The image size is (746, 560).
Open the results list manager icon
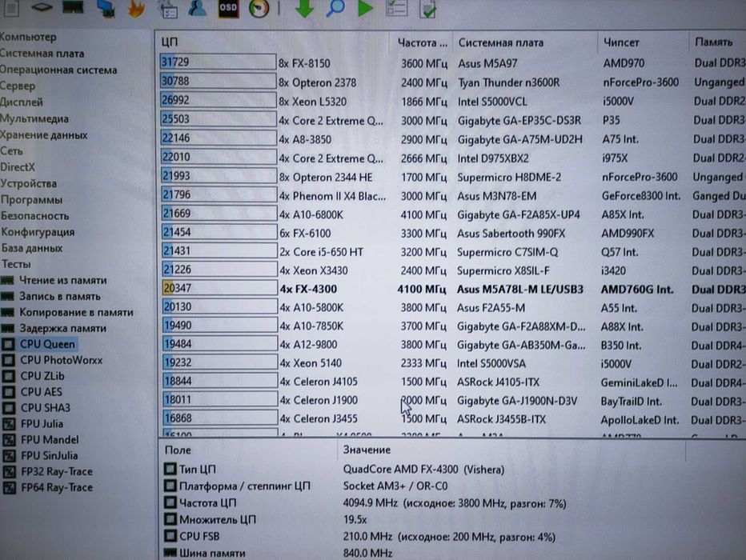click(x=396, y=8)
